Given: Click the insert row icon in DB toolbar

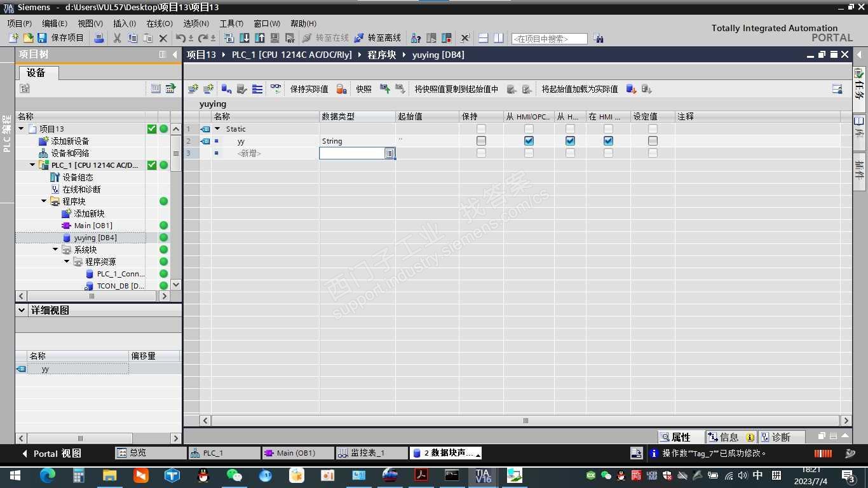Looking at the screenshot, I should (x=193, y=89).
